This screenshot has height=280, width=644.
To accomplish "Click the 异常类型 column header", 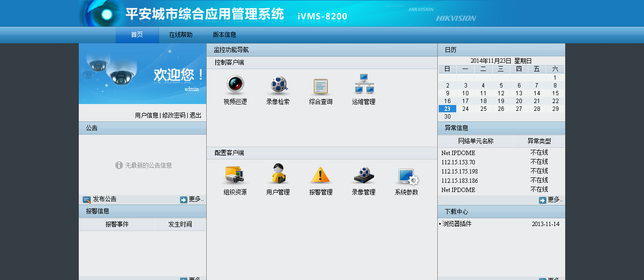I will point(539,141).
